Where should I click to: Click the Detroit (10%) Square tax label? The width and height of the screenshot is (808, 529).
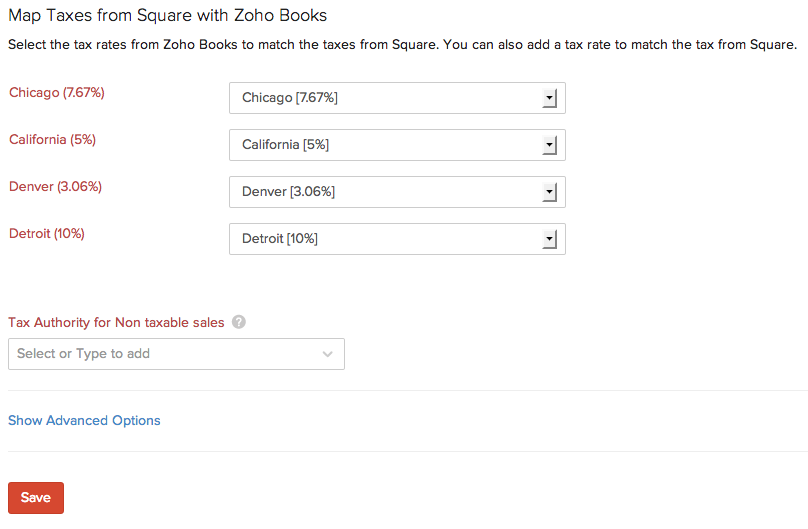point(47,234)
